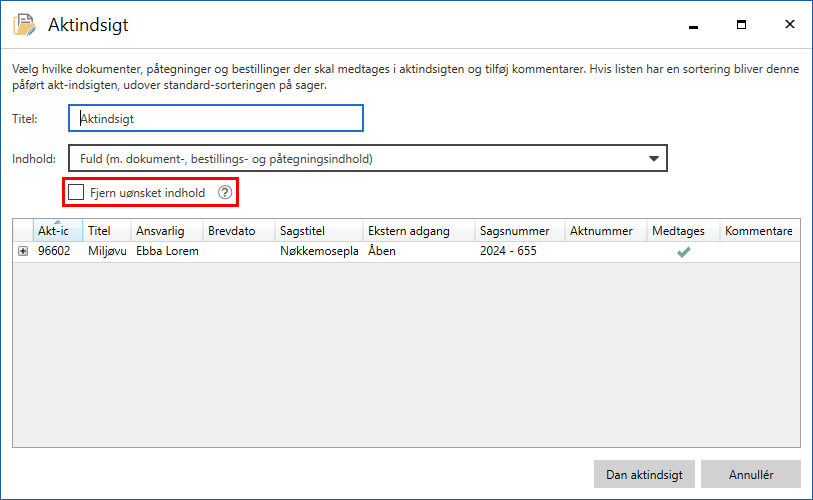Click the help icon beside Fjern uønsket indhold
Screen dimensions: 813x500
(x=225, y=192)
